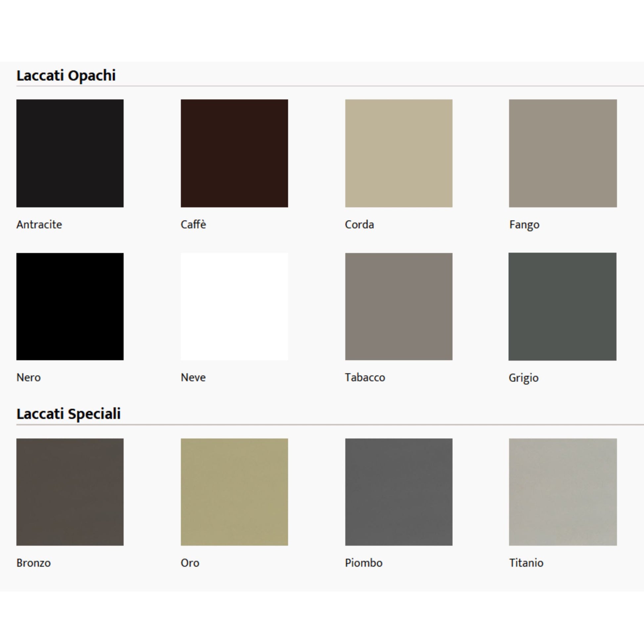
Task: Click the Neve text label
Action: [193, 377]
